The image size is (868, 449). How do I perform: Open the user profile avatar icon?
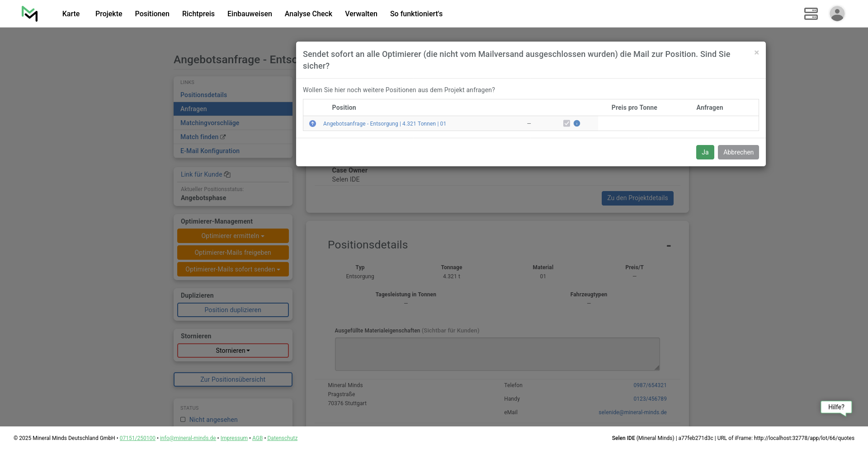(x=837, y=14)
